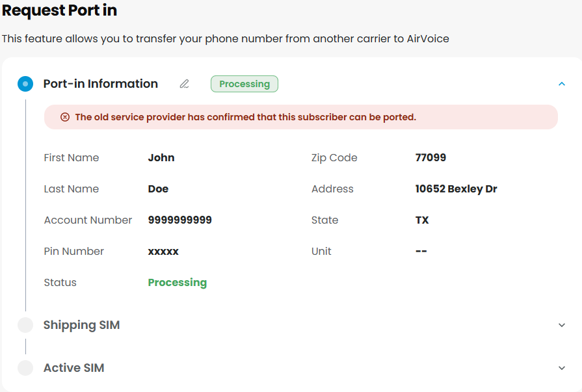Collapse the Port-in Information section chevron
Screen dimensions: 582x392
pos(562,84)
